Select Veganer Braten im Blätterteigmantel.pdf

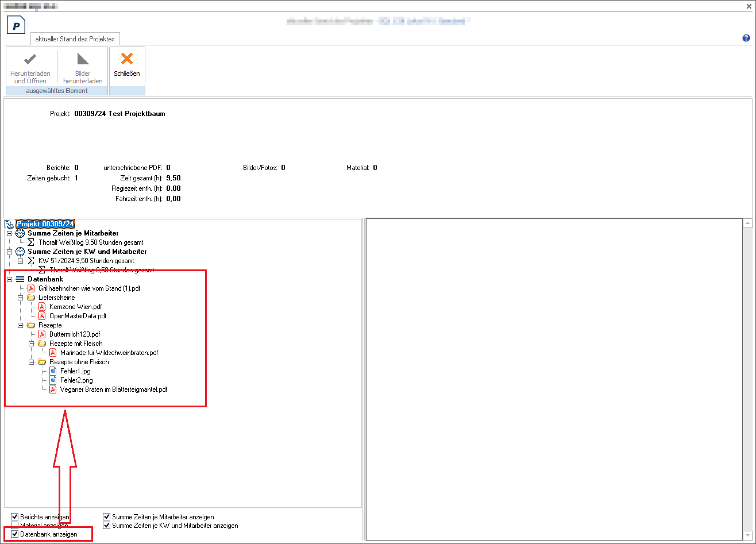coord(113,389)
